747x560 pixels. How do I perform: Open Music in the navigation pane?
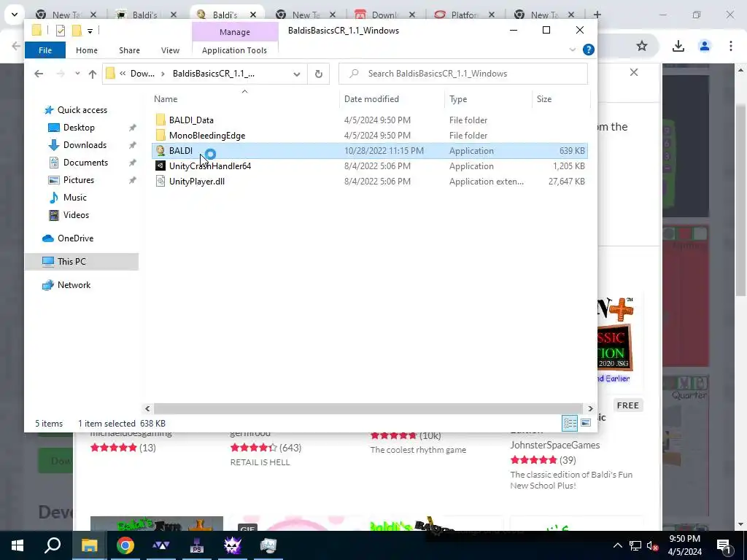[75, 197]
